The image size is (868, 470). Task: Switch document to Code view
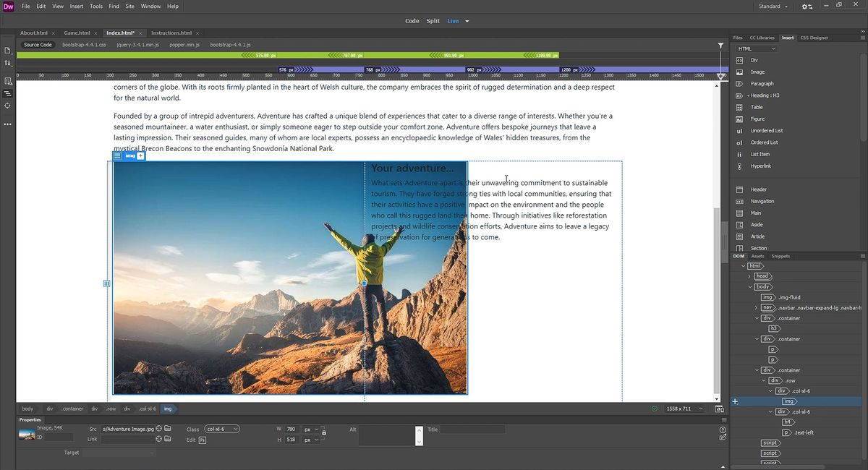click(412, 21)
